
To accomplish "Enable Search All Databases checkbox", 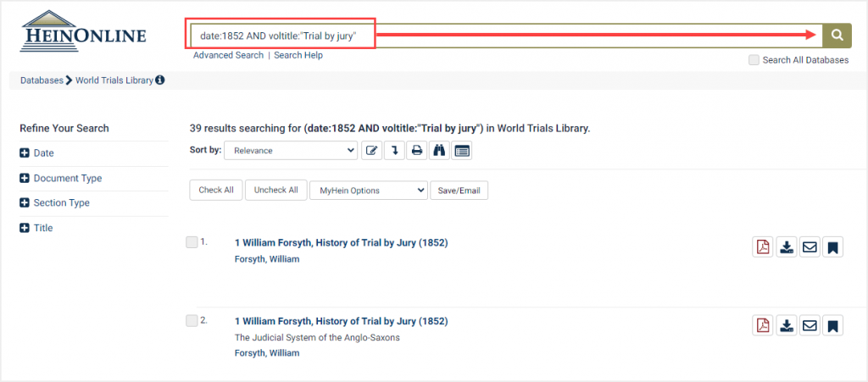I will pyautogui.click(x=754, y=60).
